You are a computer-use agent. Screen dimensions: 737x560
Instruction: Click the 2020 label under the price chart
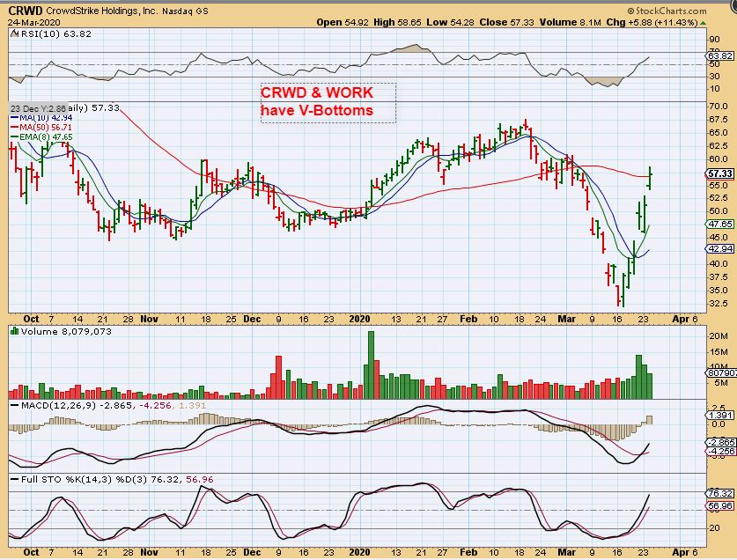coord(360,319)
